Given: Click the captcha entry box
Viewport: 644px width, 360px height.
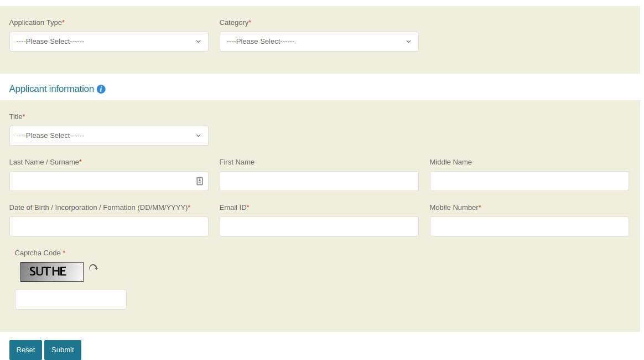Looking at the screenshot, I should pyautogui.click(x=71, y=299).
